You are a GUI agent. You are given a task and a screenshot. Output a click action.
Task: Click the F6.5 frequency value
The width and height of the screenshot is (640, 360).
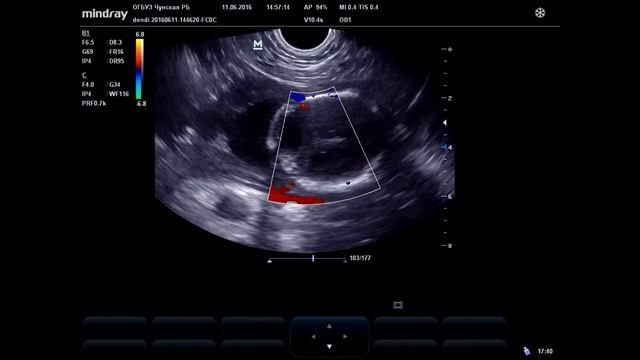(88, 42)
